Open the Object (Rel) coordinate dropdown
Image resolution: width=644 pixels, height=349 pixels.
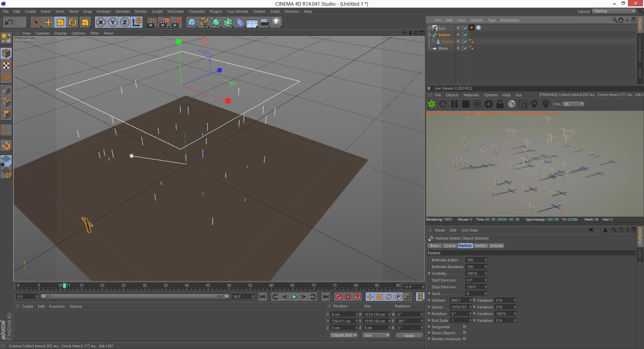[344, 335]
